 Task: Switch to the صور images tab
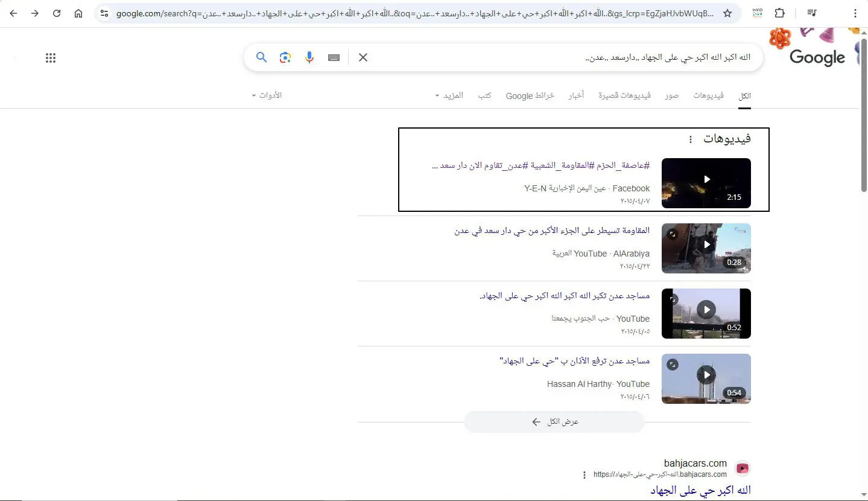[x=672, y=95]
